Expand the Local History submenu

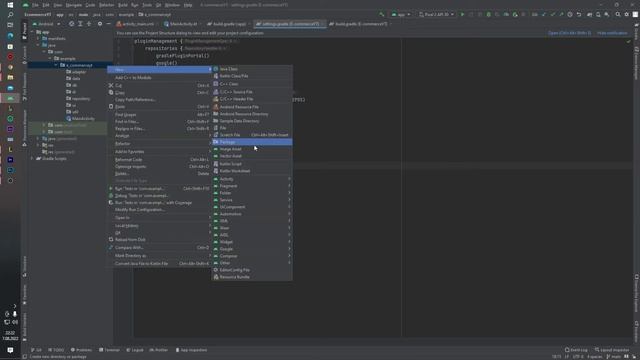(x=159, y=226)
